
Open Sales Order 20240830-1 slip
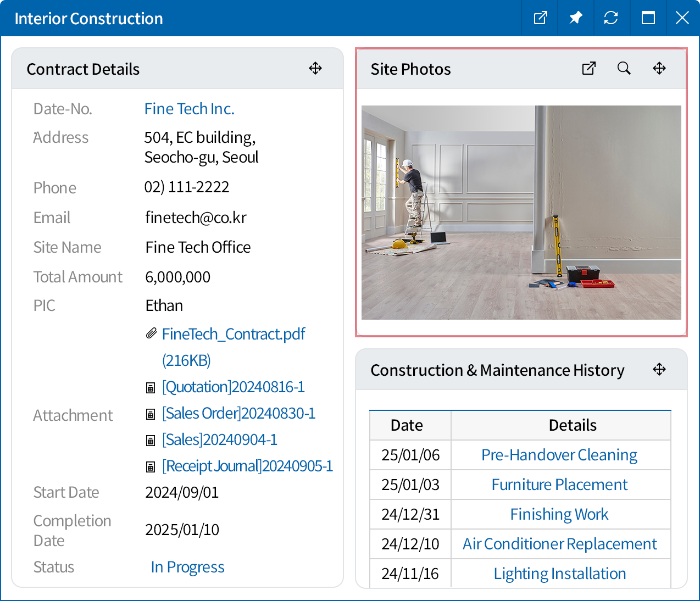(238, 413)
